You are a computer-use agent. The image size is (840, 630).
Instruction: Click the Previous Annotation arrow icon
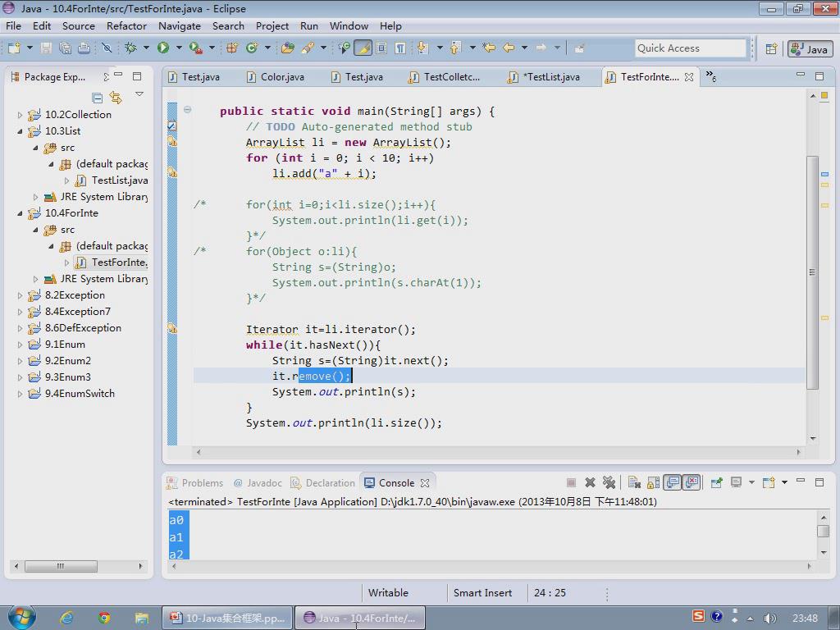454,48
